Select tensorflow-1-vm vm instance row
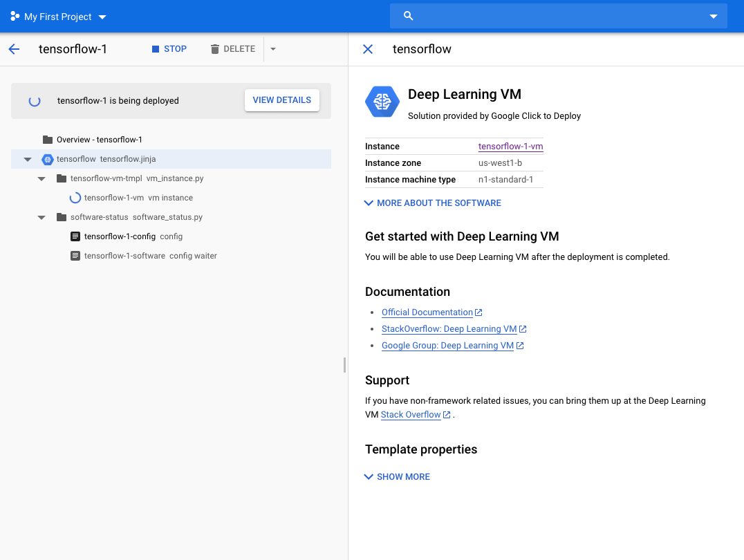Screen dimensions: 744x560 pos(171,198)
